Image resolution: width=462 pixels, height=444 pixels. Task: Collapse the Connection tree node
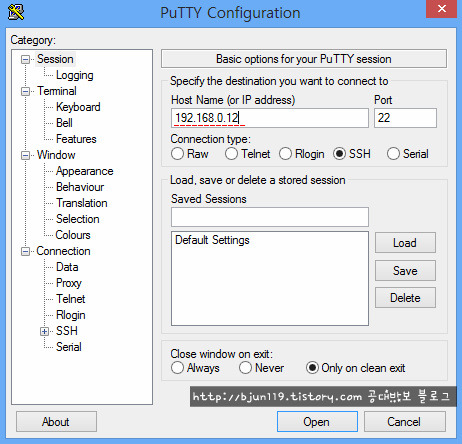coord(25,251)
